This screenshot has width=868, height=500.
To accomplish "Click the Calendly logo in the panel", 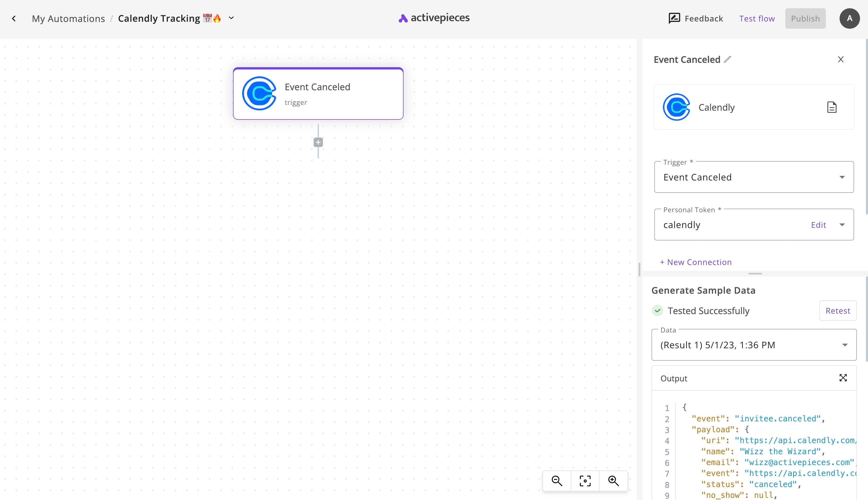I will (677, 107).
